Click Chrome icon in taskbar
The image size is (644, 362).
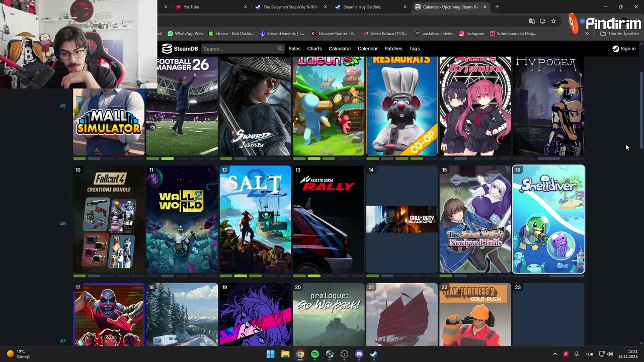300,354
